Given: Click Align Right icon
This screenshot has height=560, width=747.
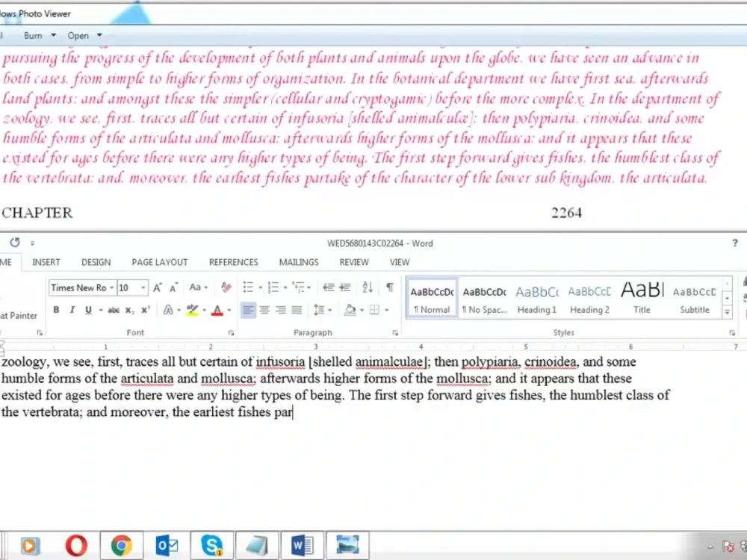Looking at the screenshot, I should (x=281, y=310).
